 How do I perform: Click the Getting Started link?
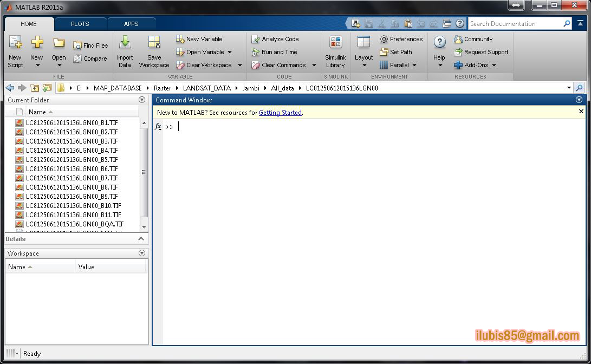280,112
